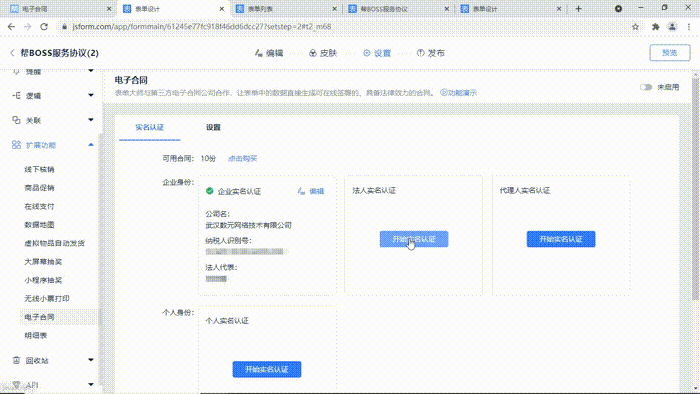Collapse the 扩展功能 section arrow
The width and height of the screenshot is (700, 394).
[x=91, y=145]
